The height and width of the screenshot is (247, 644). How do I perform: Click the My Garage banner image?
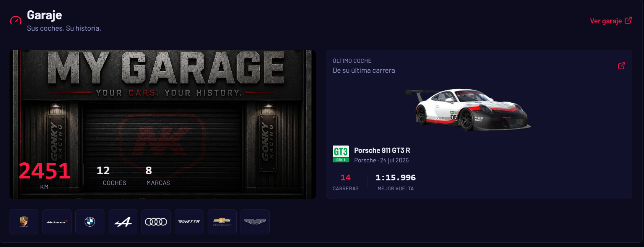coord(163,124)
